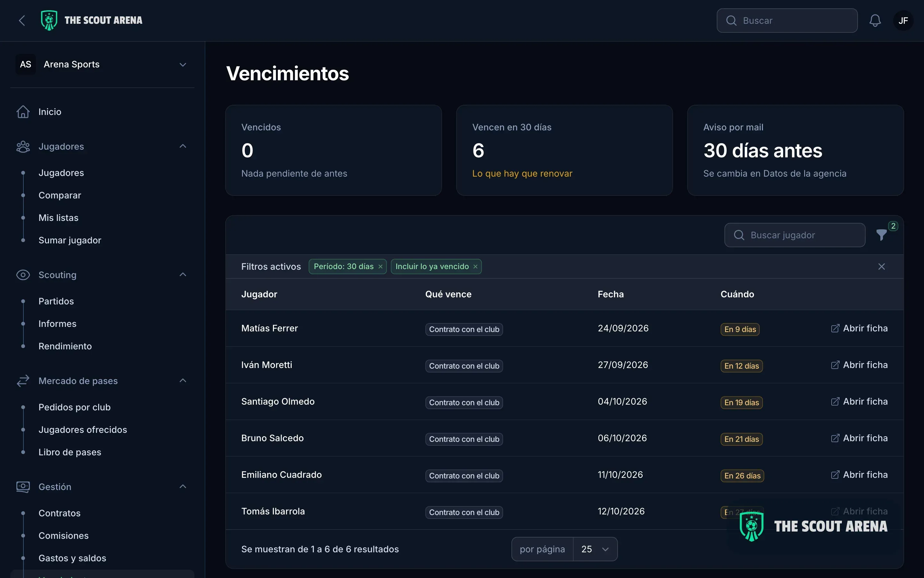Click the Inicio home icon
The height and width of the screenshot is (578, 924).
click(23, 112)
